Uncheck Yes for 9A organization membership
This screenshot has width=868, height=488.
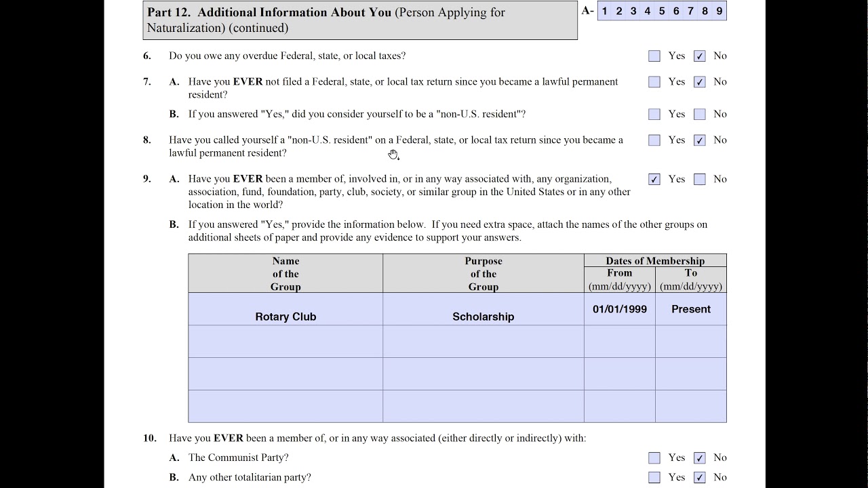(x=654, y=180)
